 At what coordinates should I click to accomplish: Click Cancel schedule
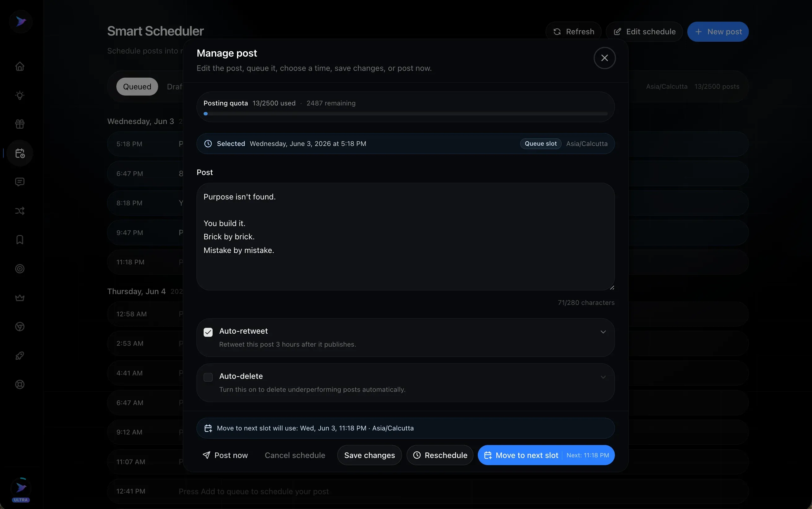pyautogui.click(x=295, y=455)
